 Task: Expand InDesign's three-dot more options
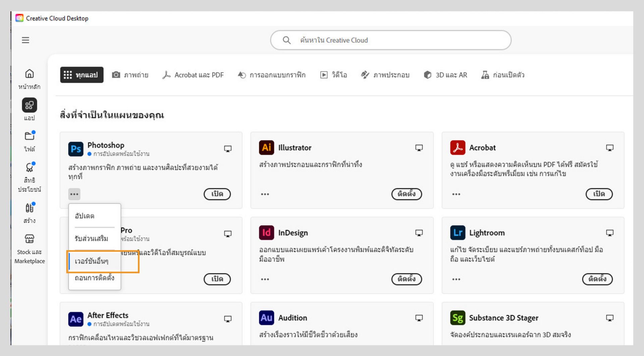tap(265, 279)
